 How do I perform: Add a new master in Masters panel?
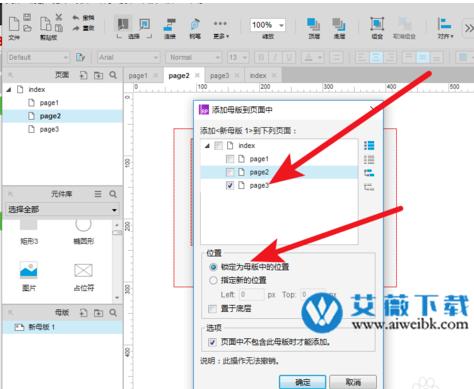point(83,313)
